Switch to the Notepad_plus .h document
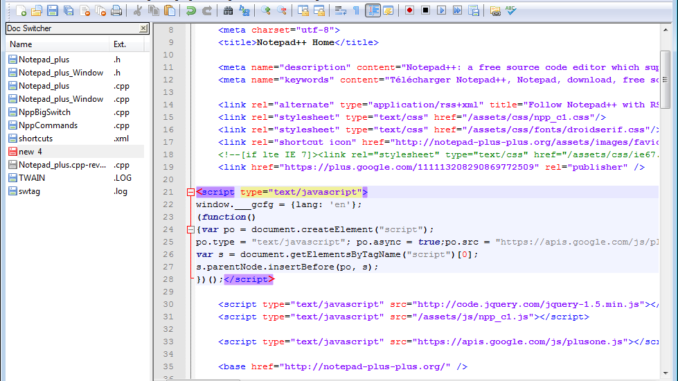 click(75, 60)
